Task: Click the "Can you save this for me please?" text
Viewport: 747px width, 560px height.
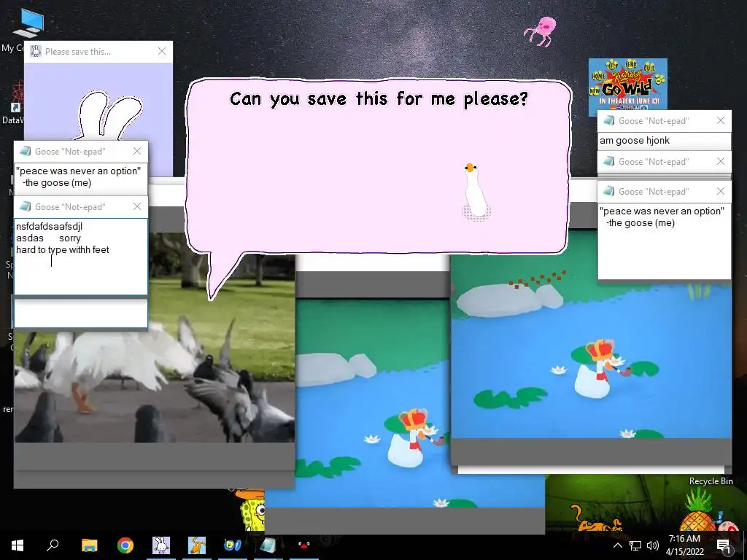Action: (379, 99)
